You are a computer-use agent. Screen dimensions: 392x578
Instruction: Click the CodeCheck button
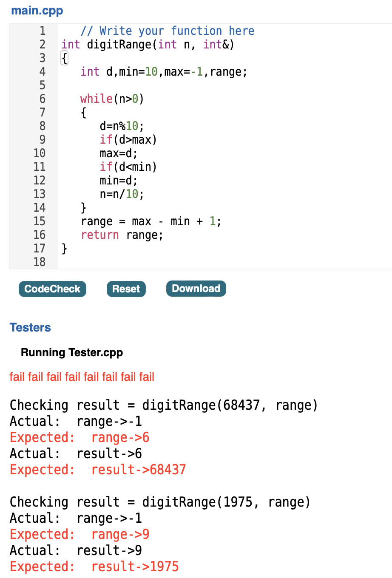pyautogui.click(x=52, y=289)
